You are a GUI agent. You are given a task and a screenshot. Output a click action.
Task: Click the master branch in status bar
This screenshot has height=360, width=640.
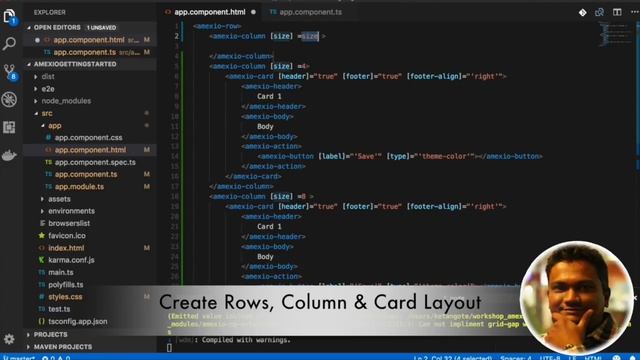[19, 358]
